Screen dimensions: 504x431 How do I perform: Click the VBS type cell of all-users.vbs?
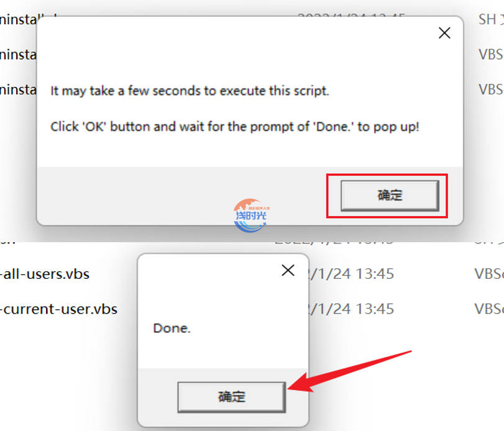(x=489, y=274)
